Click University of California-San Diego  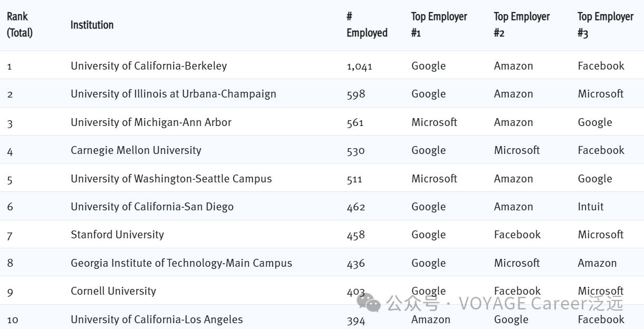[x=152, y=207]
